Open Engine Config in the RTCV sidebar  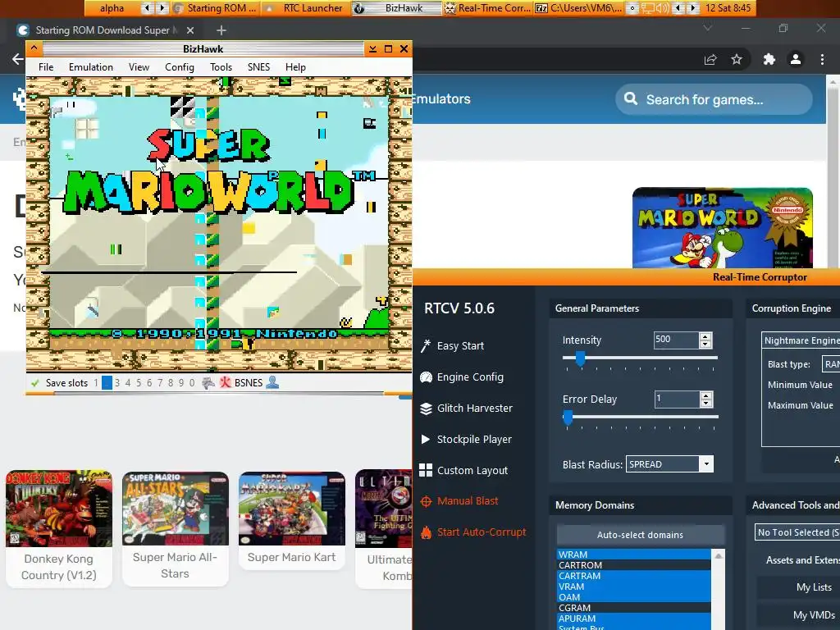(x=463, y=377)
